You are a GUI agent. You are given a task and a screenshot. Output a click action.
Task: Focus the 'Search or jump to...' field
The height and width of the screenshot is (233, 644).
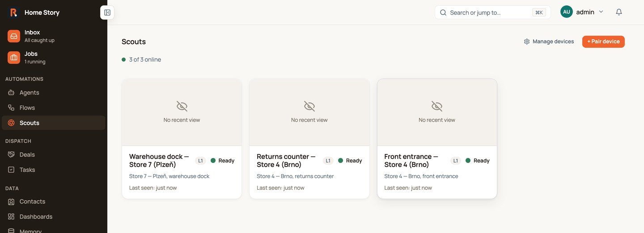[x=492, y=12]
